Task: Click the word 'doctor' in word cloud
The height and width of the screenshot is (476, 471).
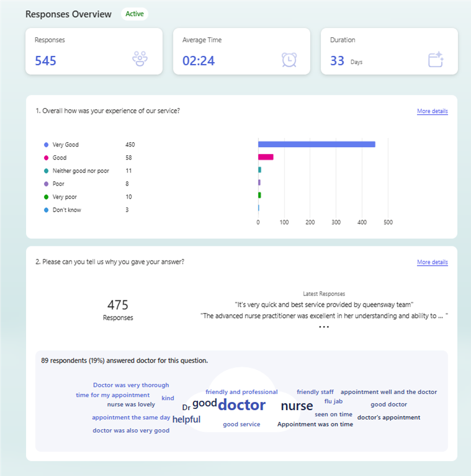Action: click(241, 405)
